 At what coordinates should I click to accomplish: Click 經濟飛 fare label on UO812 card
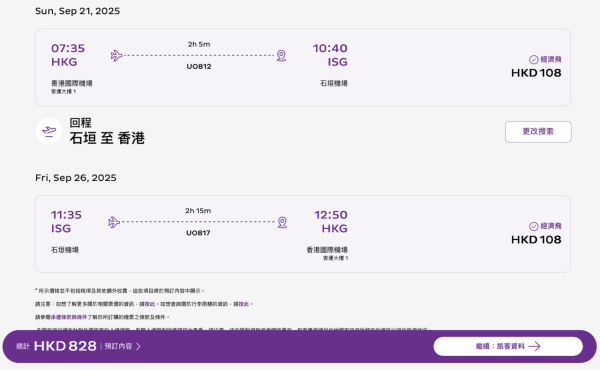(x=551, y=59)
